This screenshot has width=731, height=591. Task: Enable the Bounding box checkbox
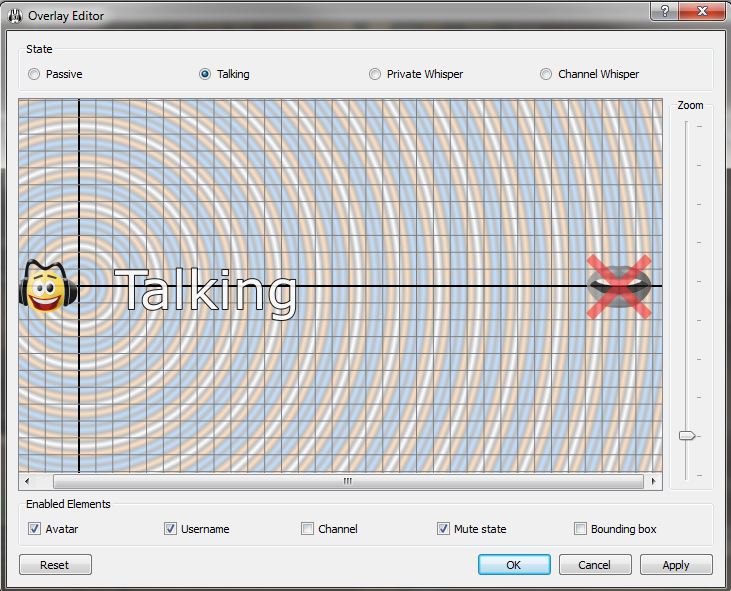(581, 529)
